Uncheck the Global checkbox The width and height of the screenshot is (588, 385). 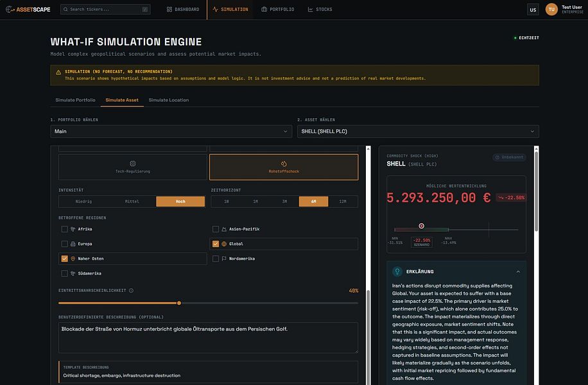click(x=216, y=244)
